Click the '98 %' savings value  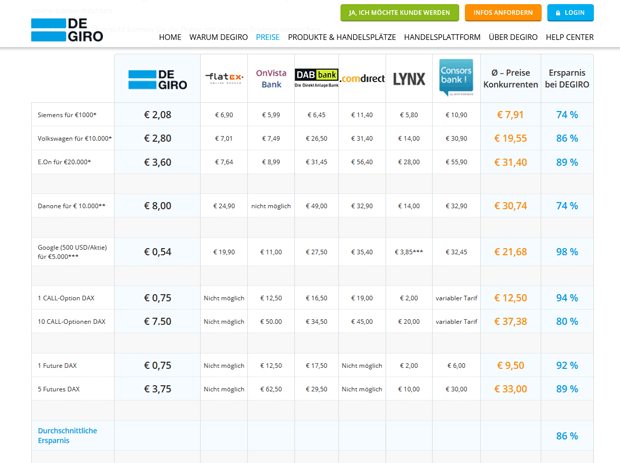567,252
